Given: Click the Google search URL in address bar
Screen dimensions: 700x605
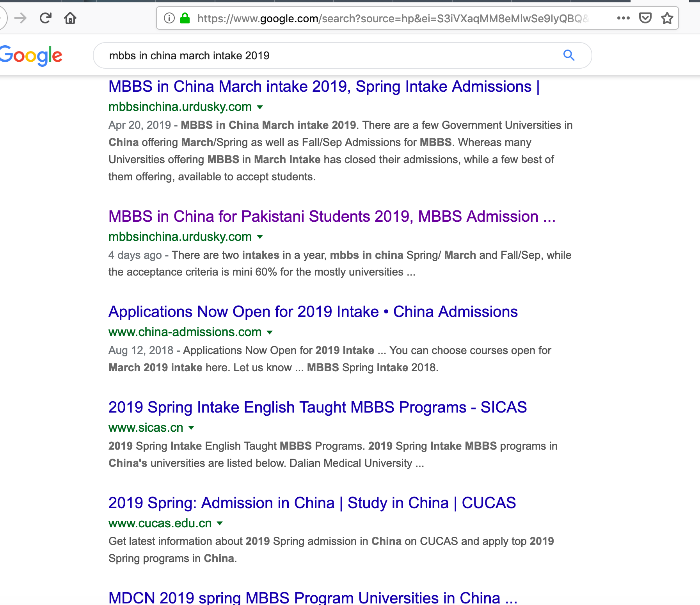Looking at the screenshot, I should (x=393, y=18).
